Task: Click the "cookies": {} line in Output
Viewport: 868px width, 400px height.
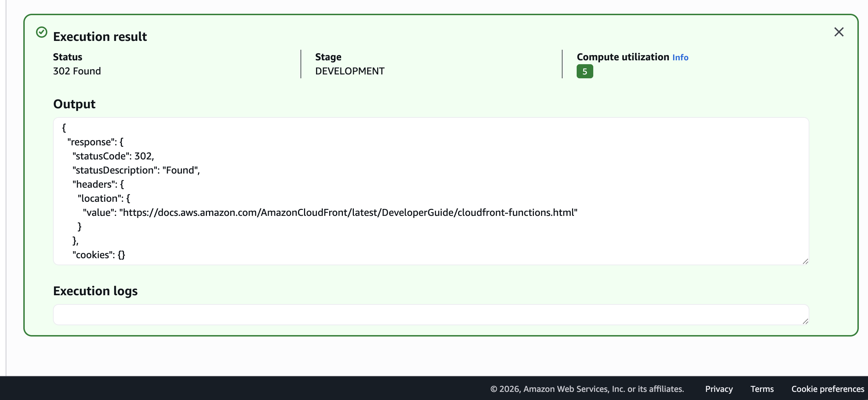Action: point(99,255)
